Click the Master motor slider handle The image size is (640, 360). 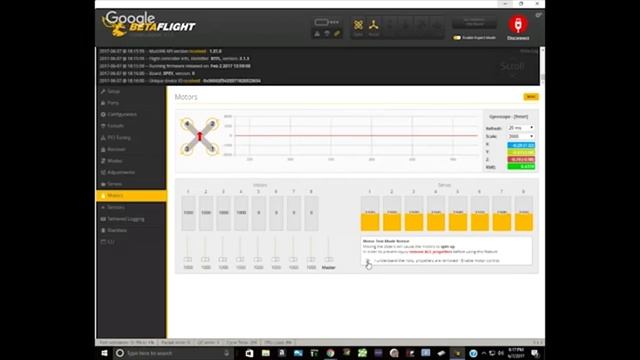pos(329,259)
